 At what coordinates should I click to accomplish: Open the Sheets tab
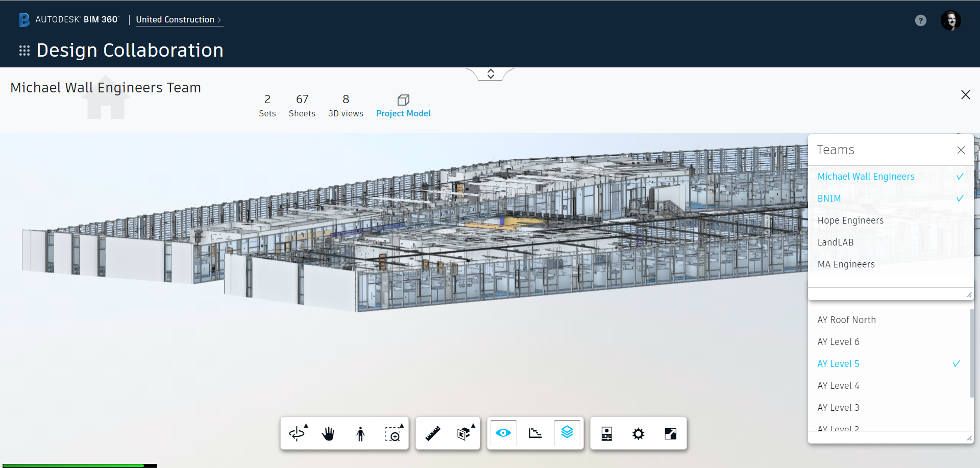302,106
